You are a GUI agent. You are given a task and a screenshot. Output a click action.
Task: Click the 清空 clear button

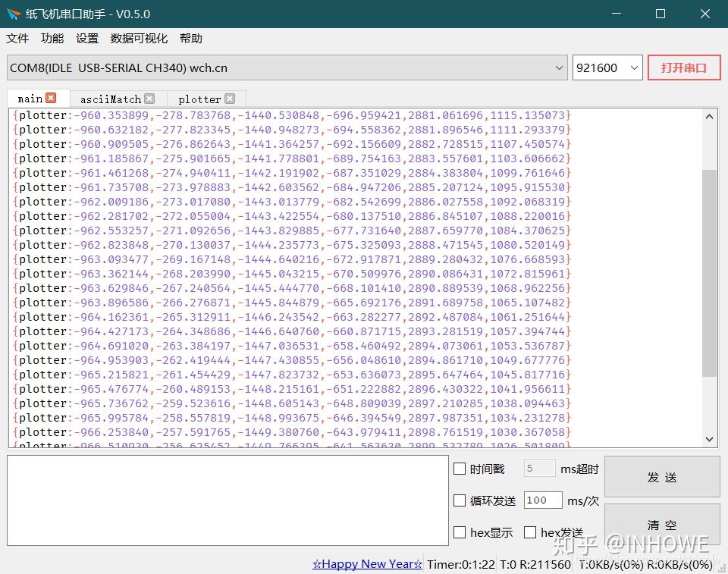(x=662, y=525)
